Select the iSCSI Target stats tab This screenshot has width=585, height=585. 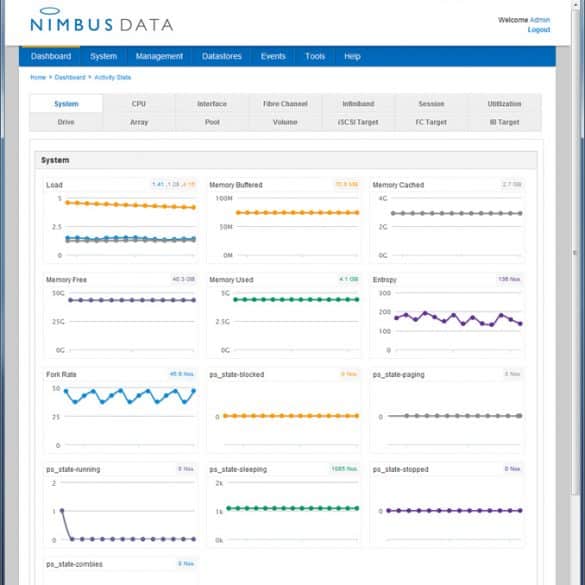point(358,122)
